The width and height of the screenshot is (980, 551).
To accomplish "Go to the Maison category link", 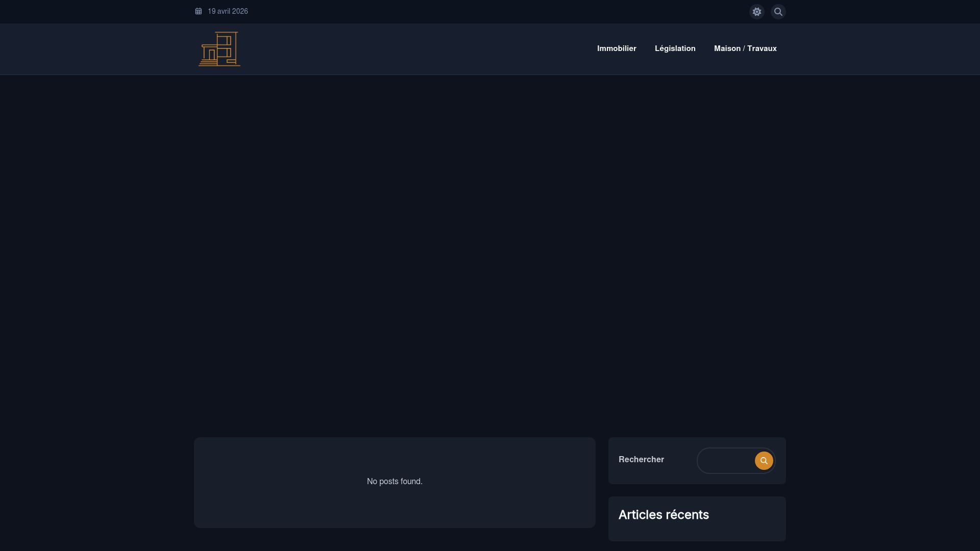I will coord(727,48).
